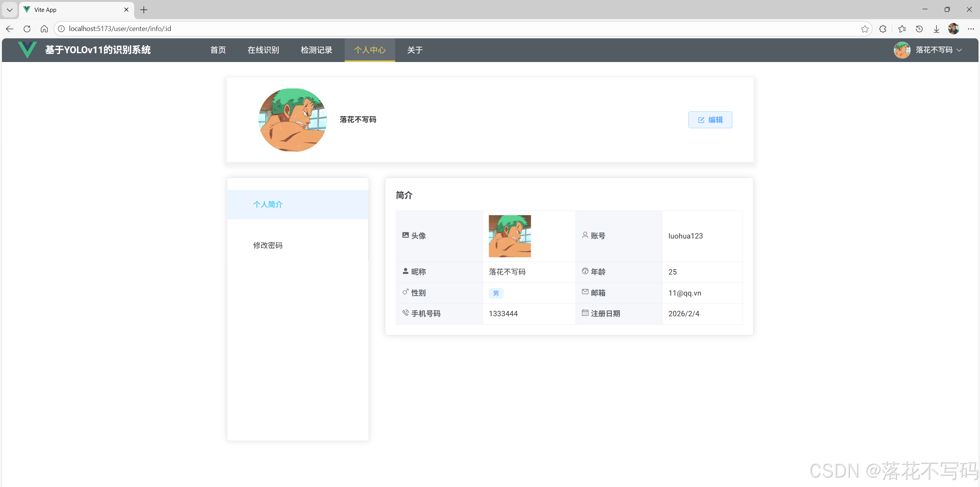This screenshot has height=487, width=980.
Task: Click the browser refresh icon
Action: click(26, 29)
